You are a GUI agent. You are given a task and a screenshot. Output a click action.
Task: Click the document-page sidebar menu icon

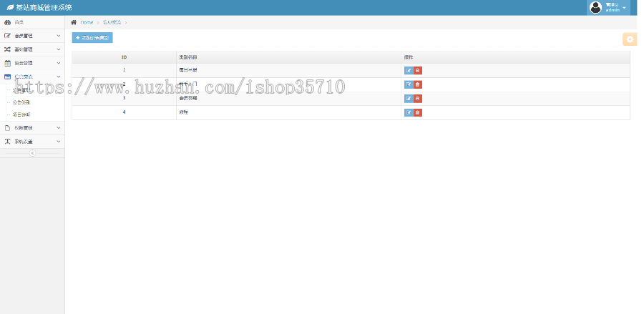[7, 128]
